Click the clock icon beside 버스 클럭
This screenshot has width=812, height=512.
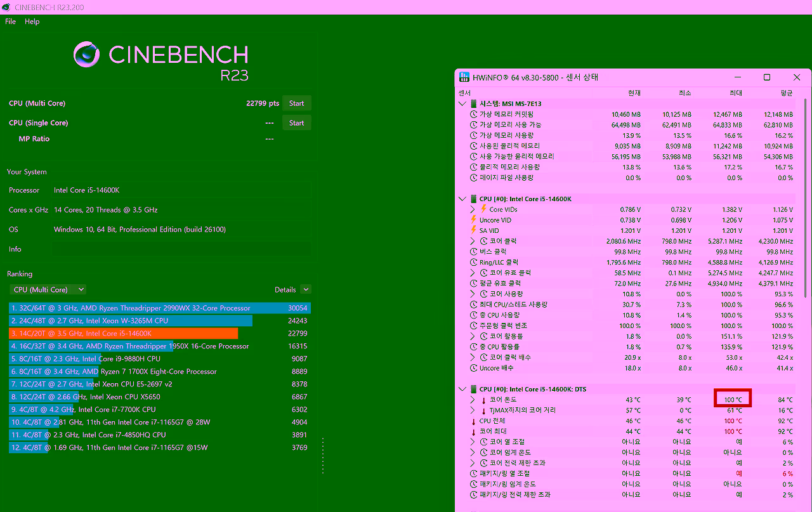(x=473, y=252)
